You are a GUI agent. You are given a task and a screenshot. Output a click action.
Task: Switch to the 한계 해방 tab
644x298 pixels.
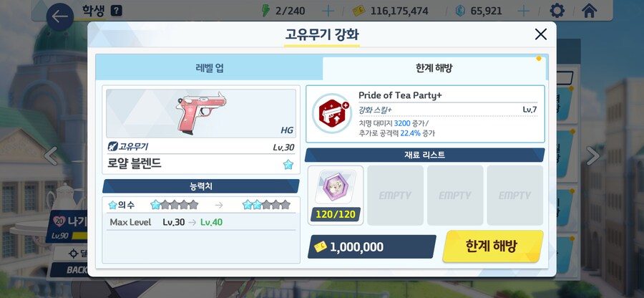click(x=434, y=68)
